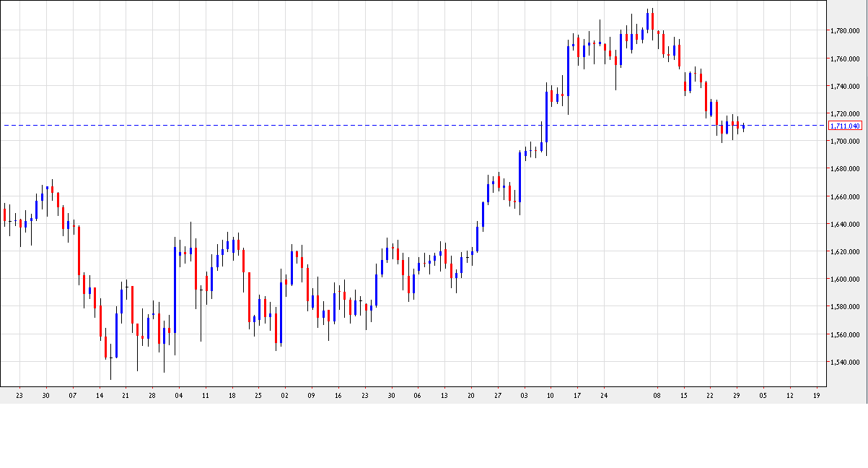This screenshot has height=468, width=868.
Task: Click date label 14 on time axis
Action: [x=100, y=395]
